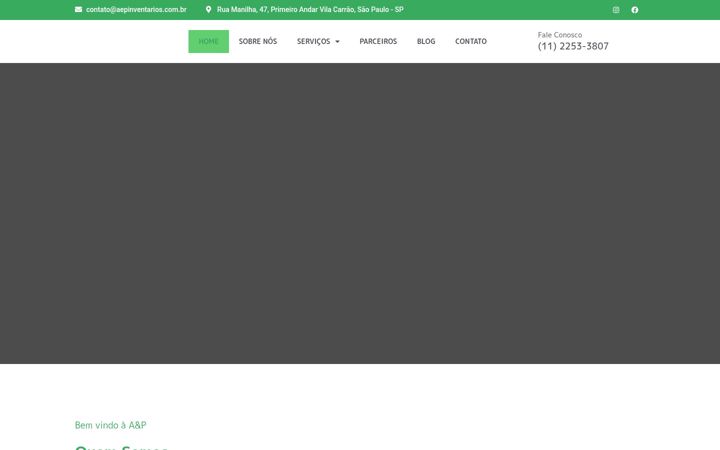Viewport: 720px width, 450px height.
Task: Click the envelope email icon
Action: (x=79, y=9)
